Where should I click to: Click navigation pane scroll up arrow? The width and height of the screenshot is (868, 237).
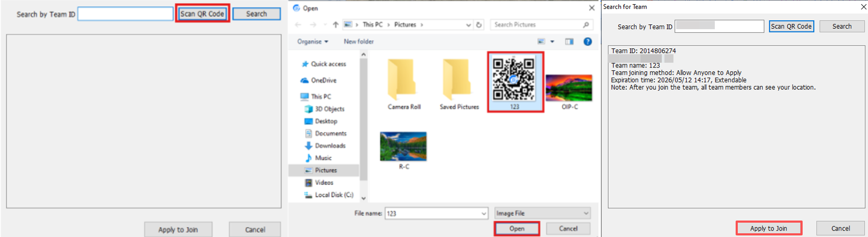(364, 54)
